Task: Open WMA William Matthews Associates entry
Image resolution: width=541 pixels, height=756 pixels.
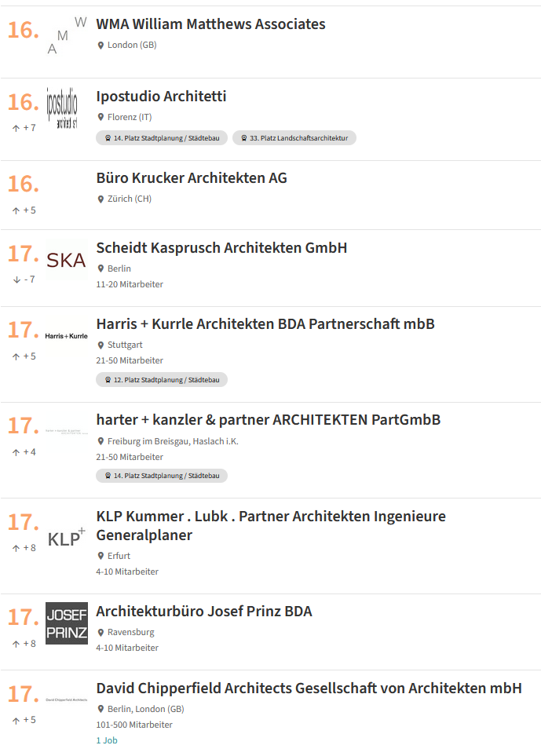Action: (210, 24)
